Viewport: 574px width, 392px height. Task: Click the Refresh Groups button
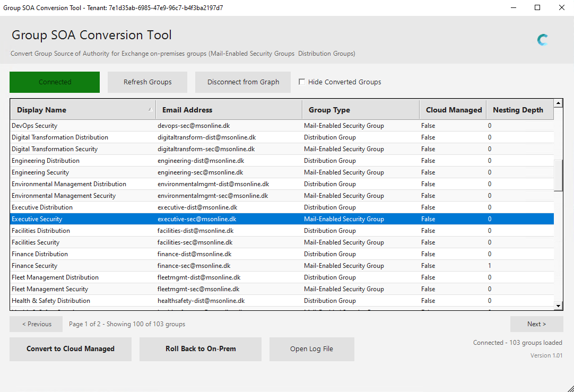147,82
